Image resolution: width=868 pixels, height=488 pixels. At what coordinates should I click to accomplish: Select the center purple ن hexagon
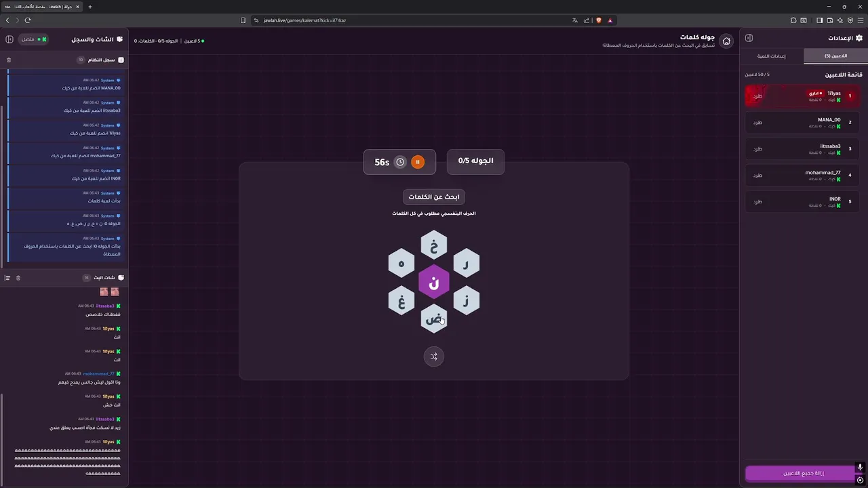[434, 282]
